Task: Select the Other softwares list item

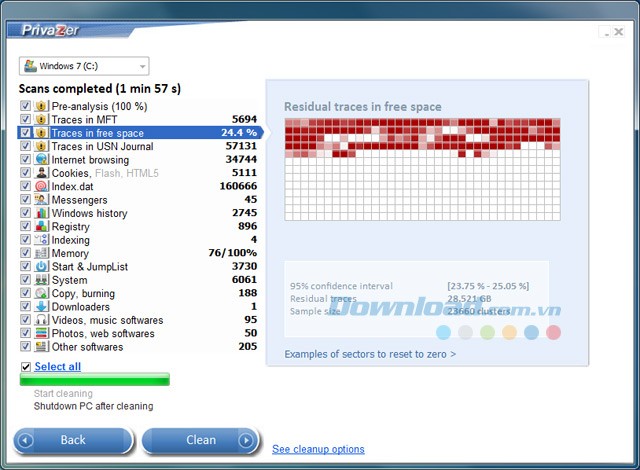Action: 88,347
